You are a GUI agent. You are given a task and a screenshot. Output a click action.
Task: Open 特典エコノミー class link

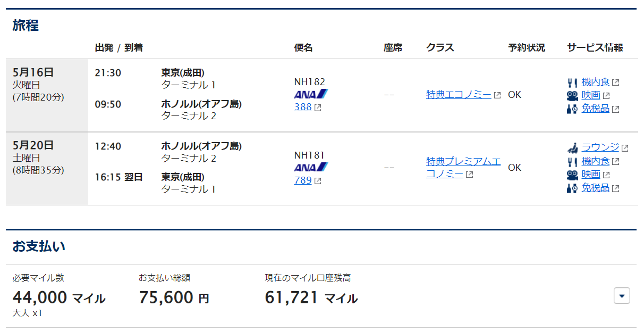point(459,95)
